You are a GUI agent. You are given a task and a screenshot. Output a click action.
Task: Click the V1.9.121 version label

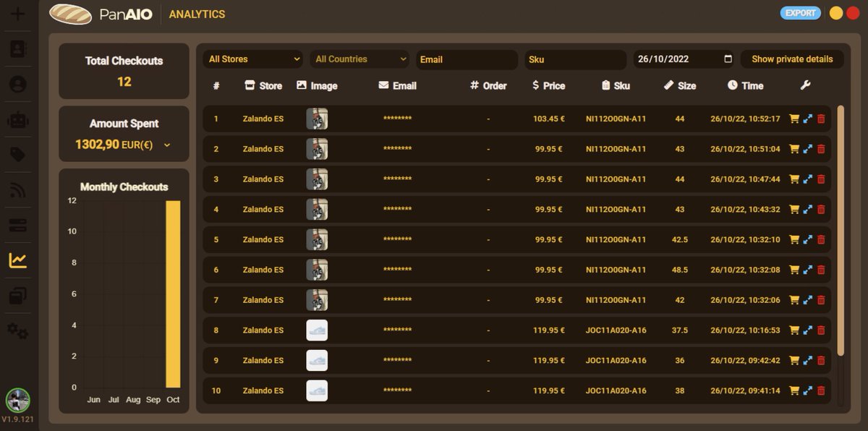(18, 419)
